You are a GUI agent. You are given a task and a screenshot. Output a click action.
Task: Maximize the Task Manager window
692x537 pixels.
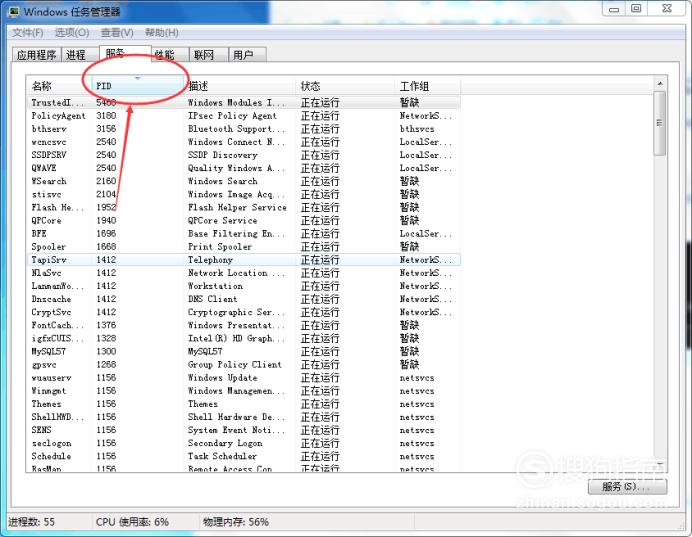click(636, 8)
